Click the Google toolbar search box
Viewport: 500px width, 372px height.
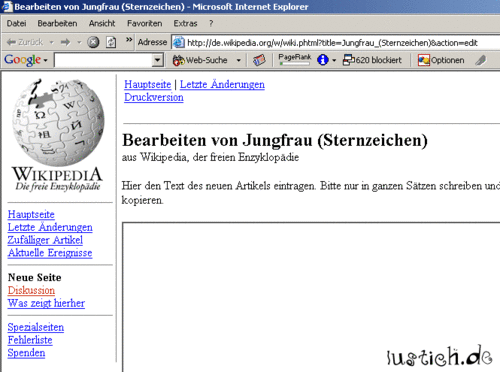click(x=103, y=60)
